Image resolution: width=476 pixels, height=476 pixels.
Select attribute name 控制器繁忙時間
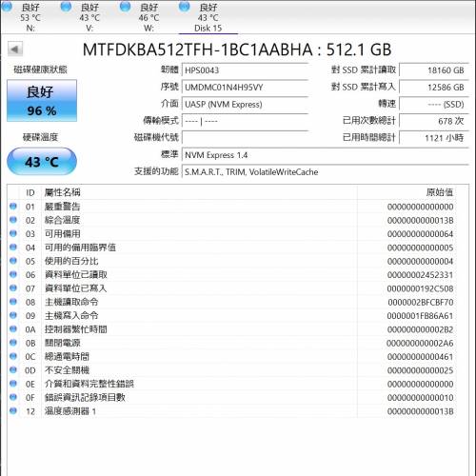[75, 329]
